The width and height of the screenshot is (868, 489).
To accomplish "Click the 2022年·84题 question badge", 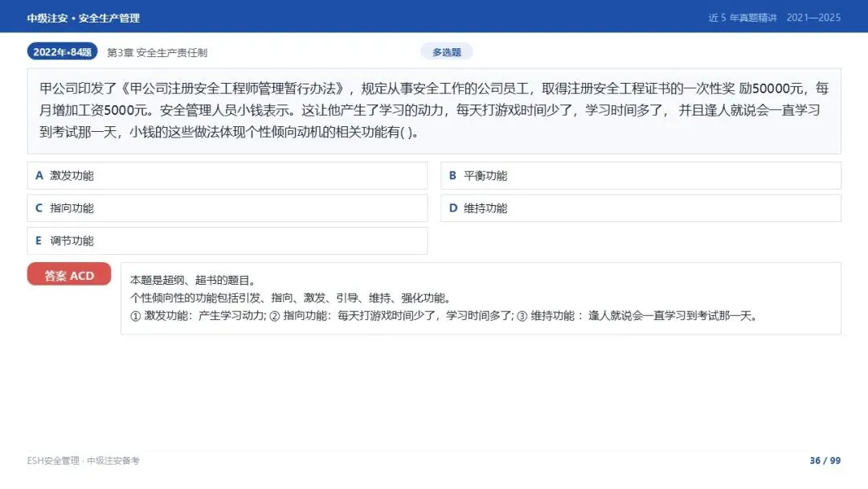I will coord(63,51).
